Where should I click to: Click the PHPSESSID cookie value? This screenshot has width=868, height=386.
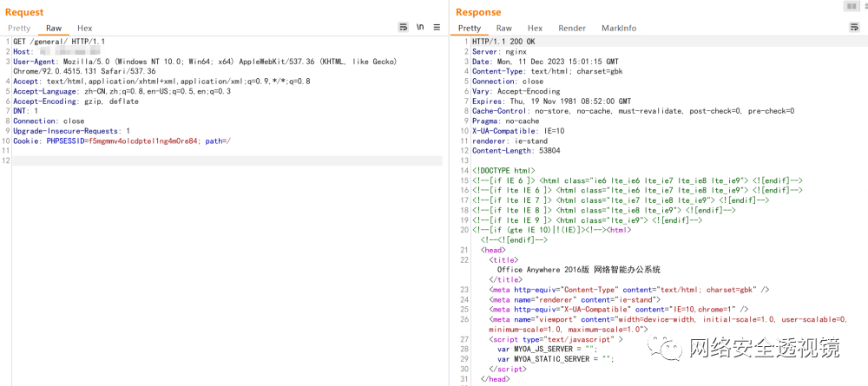pyautogui.click(x=143, y=141)
